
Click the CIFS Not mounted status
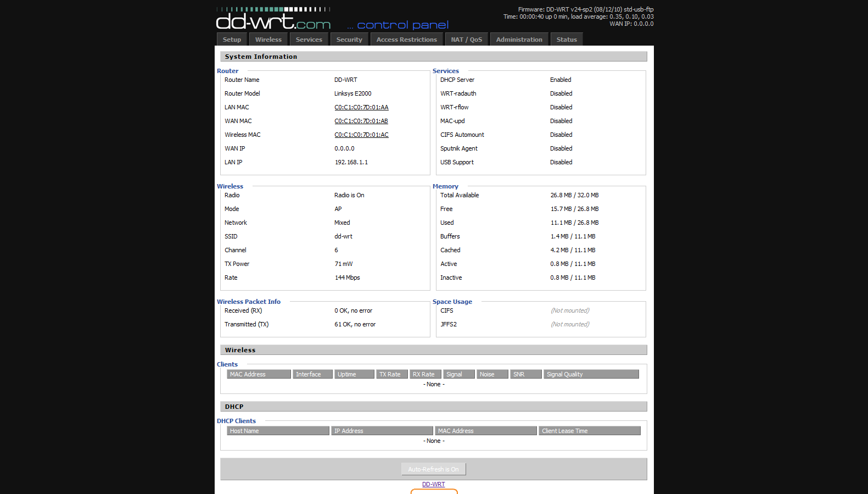[570, 311]
